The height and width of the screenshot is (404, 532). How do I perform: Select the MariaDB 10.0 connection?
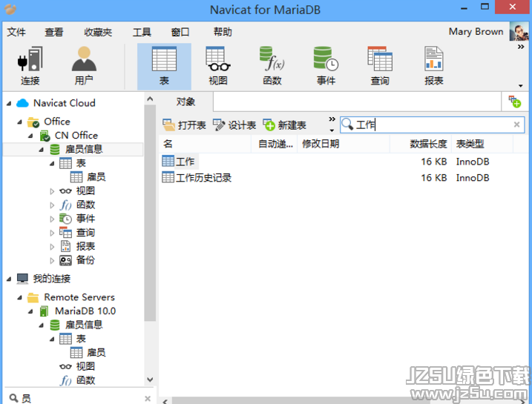85,311
